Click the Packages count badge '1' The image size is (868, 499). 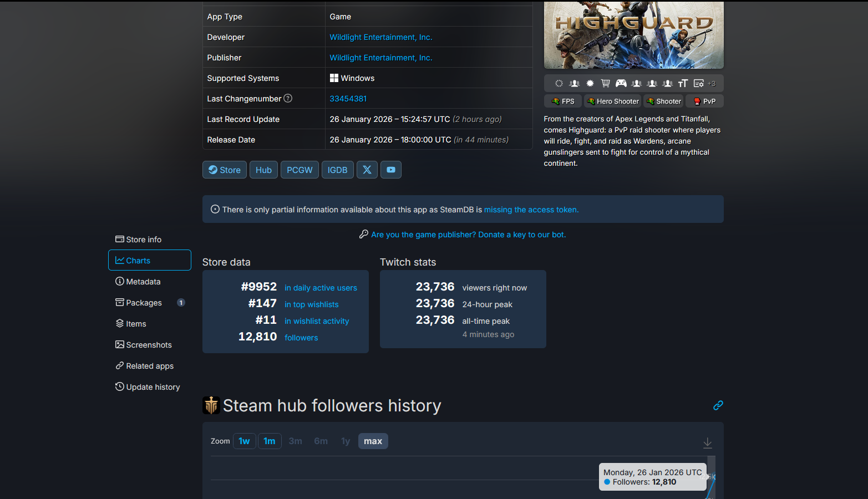181,302
